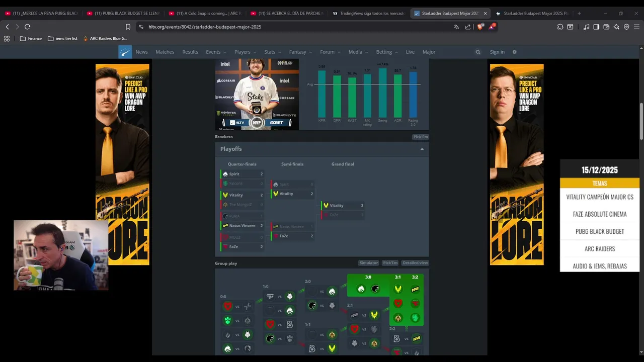This screenshot has width=644, height=362.
Task: Open the 'iems tier list' bookmarks folder
Action: (62, 39)
